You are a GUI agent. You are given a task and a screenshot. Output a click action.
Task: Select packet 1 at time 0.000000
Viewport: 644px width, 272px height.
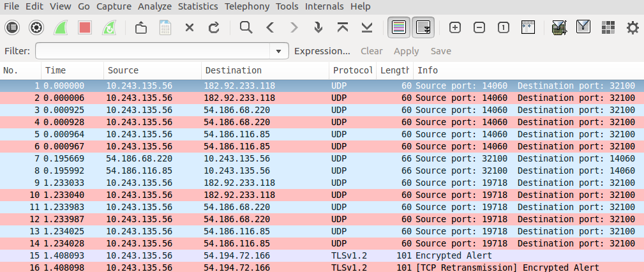tap(322, 86)
